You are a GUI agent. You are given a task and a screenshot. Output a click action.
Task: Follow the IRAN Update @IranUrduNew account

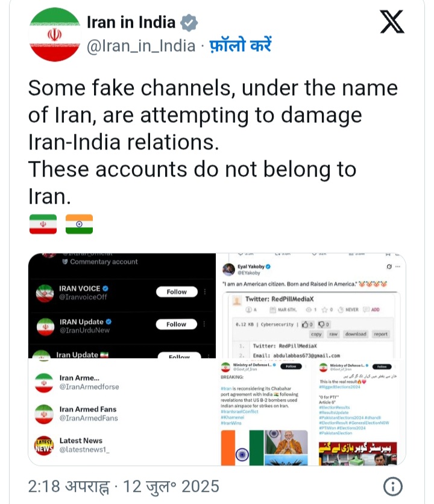point(176,324)
